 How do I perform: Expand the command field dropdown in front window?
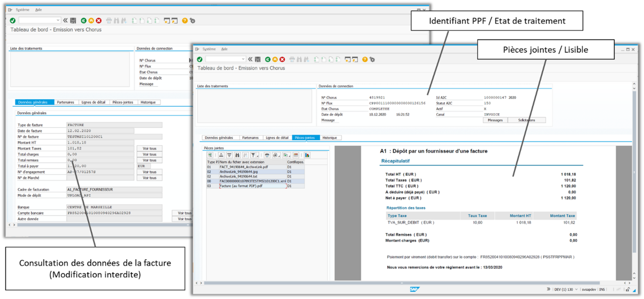pos(243,59)
